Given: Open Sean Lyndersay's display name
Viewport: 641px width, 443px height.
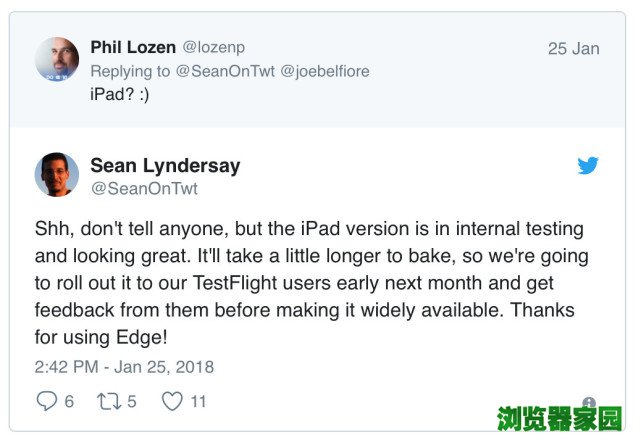Looking at the screenshot, I should point(165,165).
